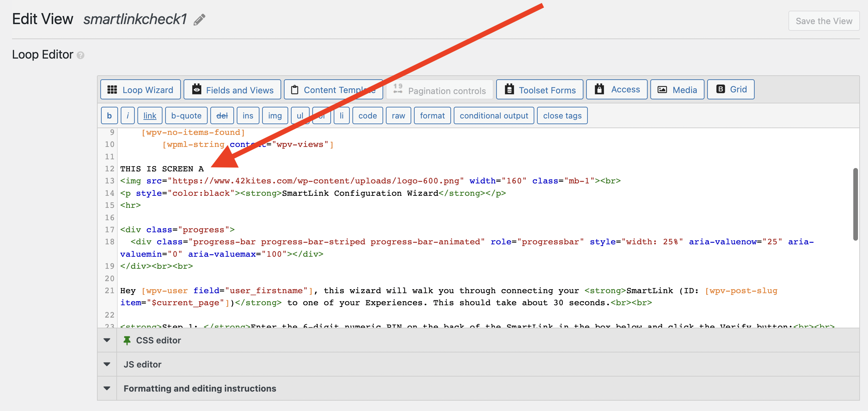Click the code editor vertical scrollbar
868x411 pixels.
[855, 204]
